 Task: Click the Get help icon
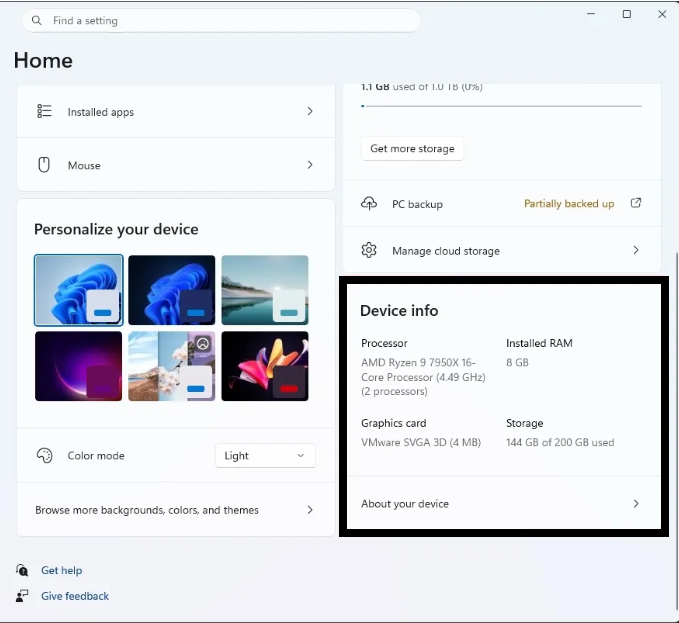pos(22,570)
